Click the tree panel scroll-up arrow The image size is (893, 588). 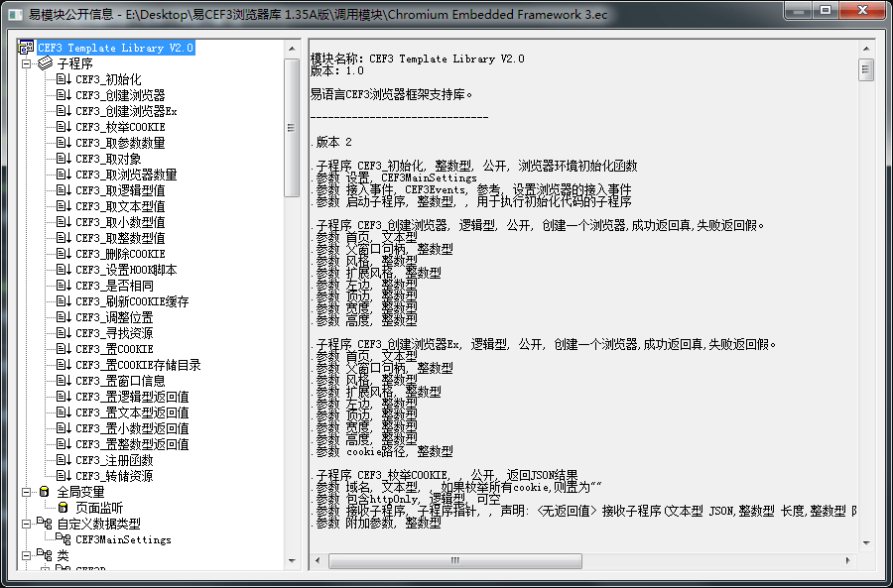coord(292,49)
